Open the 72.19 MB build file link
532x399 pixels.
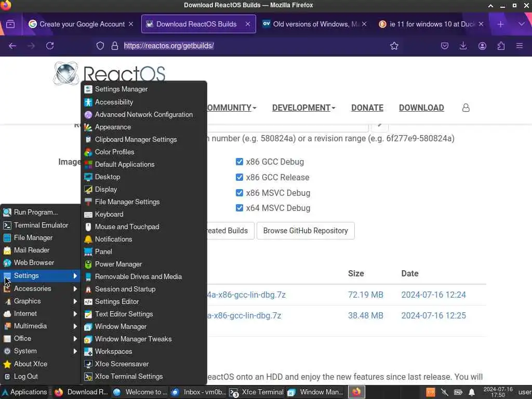point(247,295)
